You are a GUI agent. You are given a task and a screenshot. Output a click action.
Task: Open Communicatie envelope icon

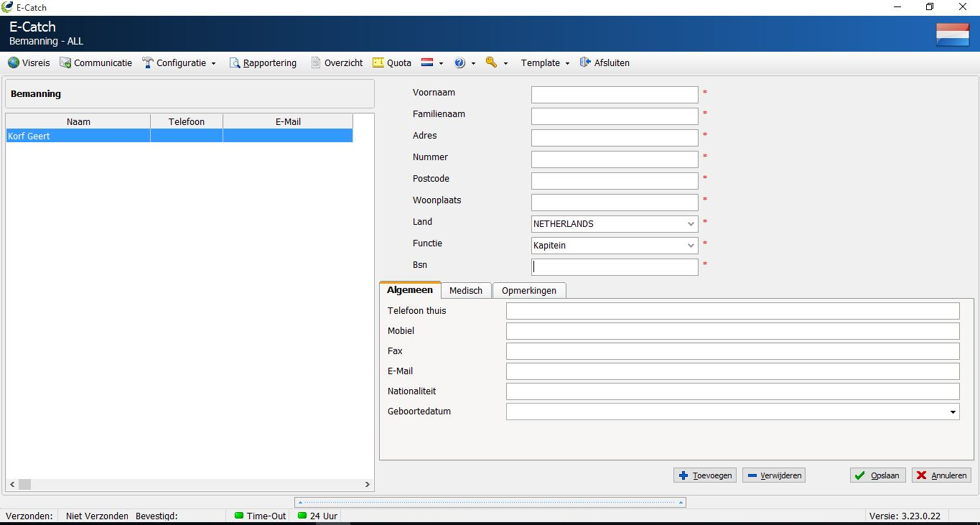(x=65, y=63)
